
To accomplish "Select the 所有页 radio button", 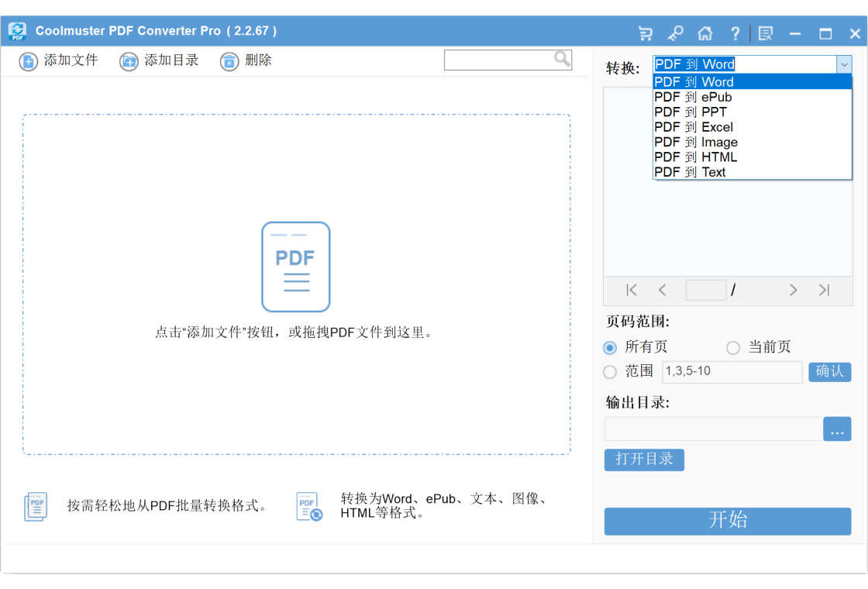I will point(610,348).
